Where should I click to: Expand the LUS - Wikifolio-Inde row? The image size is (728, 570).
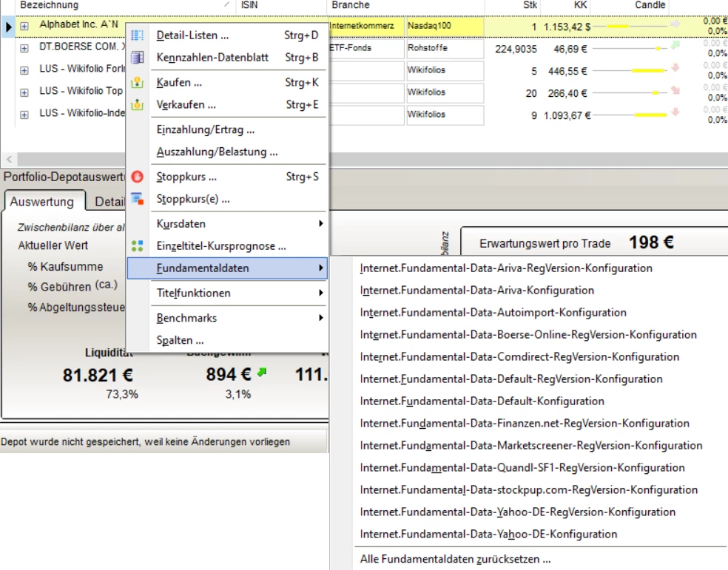(24, 115)
